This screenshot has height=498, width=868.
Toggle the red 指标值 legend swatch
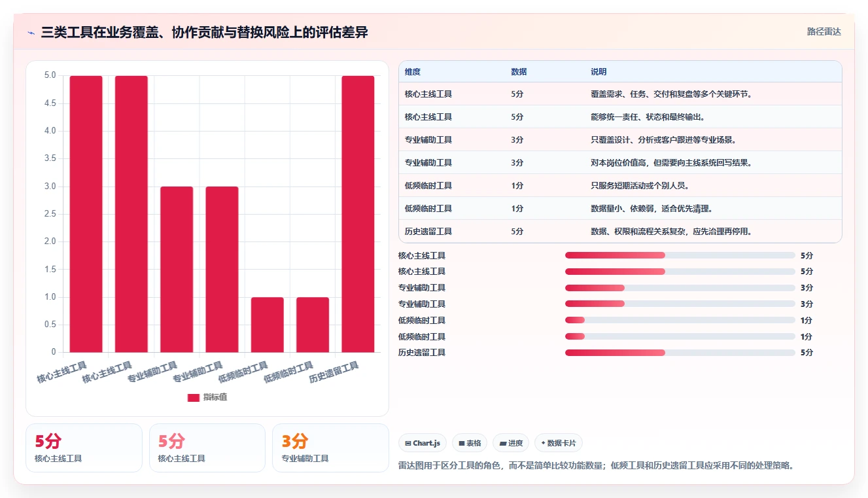pyautogui.click(x=194, y=397)
